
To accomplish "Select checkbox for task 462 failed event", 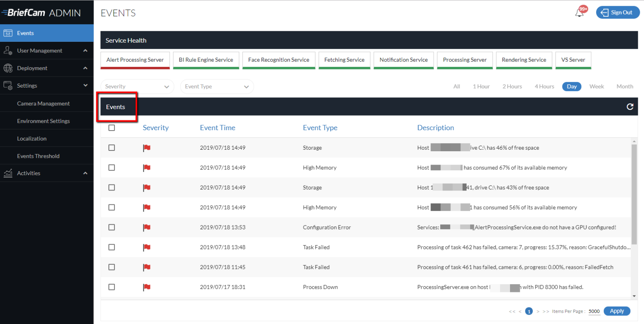I will pyautogui.click(x=112, y=247).
